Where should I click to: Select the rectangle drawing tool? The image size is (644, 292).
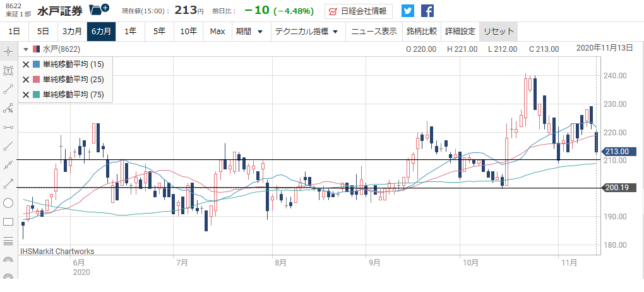(8, 222)
